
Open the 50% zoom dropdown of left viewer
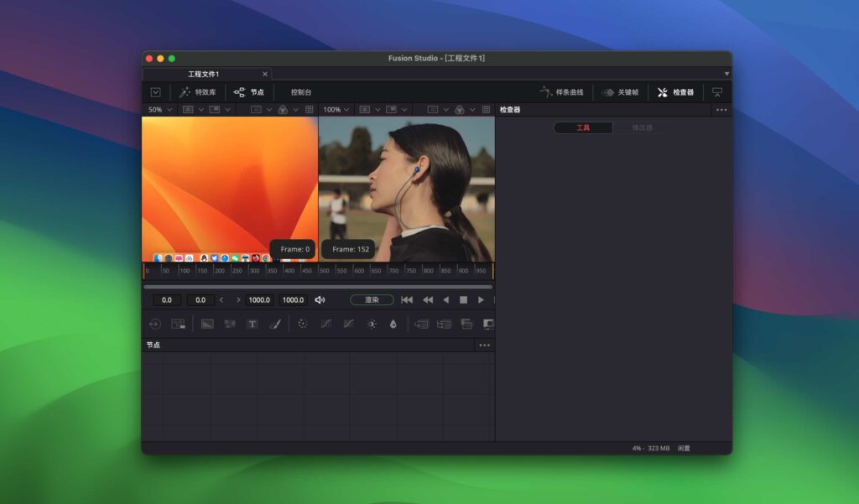pyautogui.click(x=159, y=109)
